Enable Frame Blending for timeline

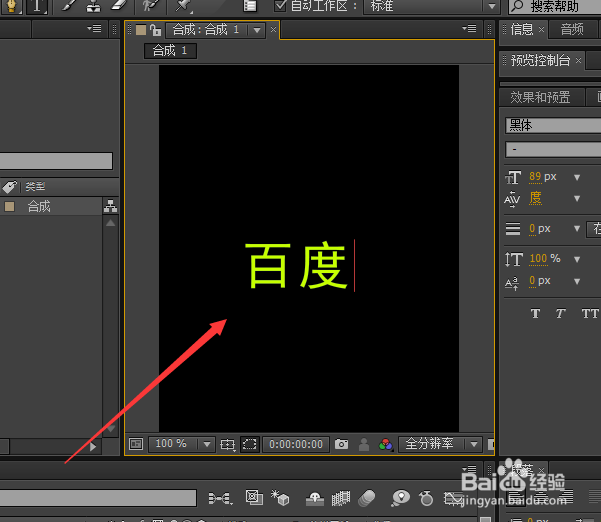[x=341, y=498]
